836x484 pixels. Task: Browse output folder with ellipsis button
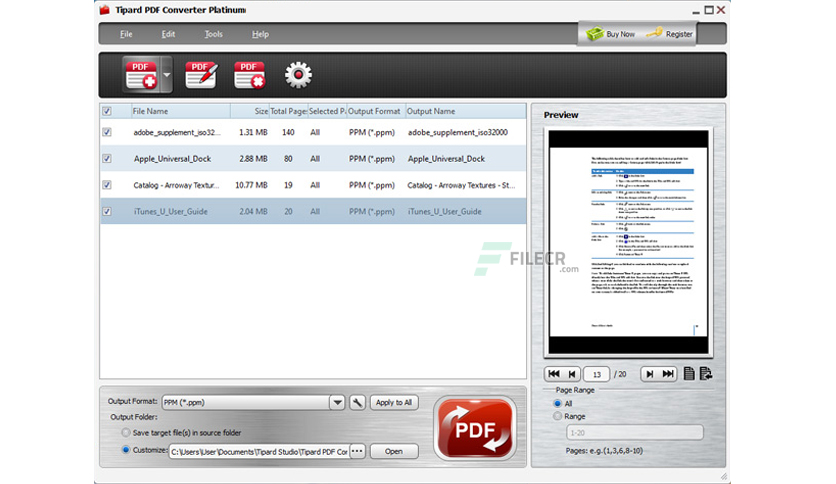(357, 451)
